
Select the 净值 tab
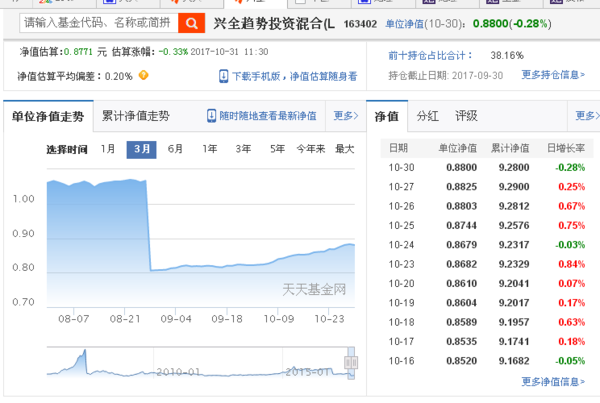pos(387,116)
